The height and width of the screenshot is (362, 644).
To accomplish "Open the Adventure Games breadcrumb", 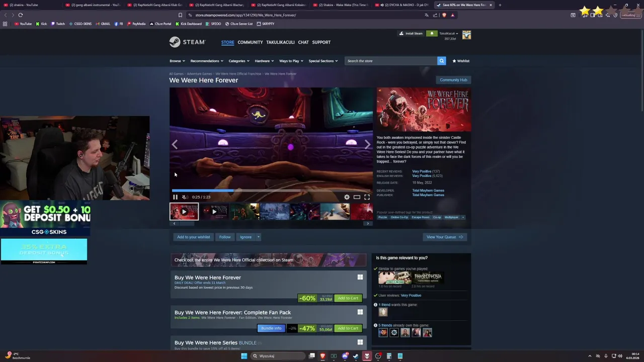I will [199, 74].
